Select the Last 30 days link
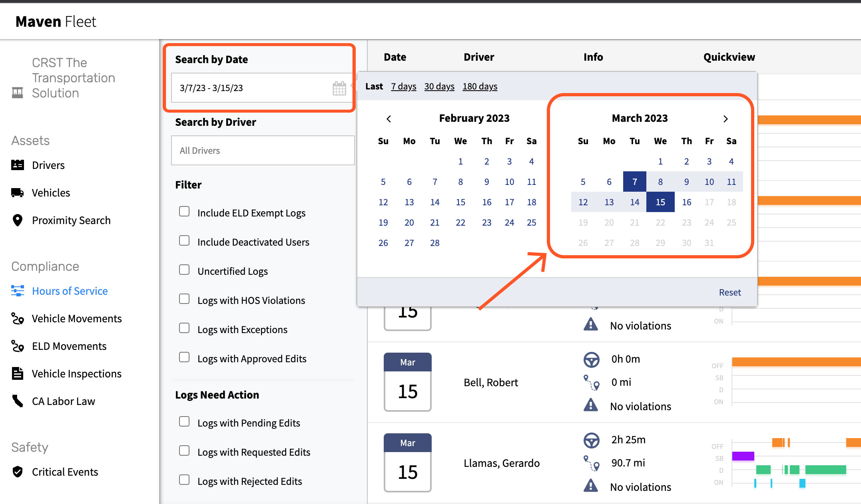 [x=439, y=86]
